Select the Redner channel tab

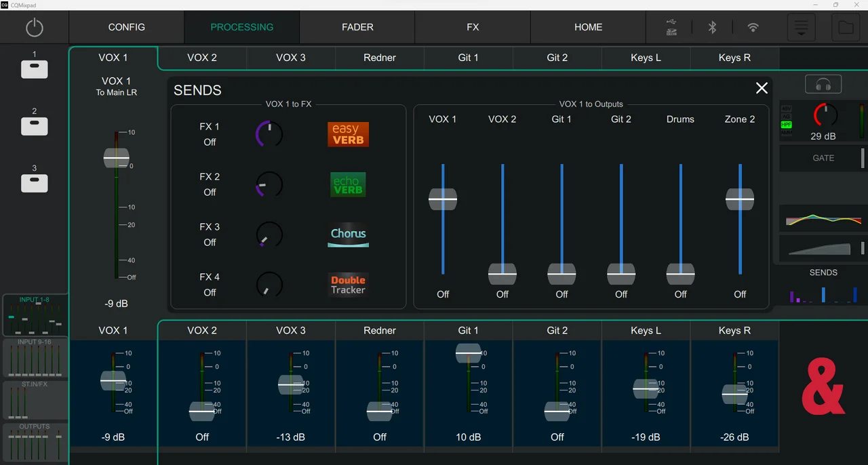coord(380,58)
